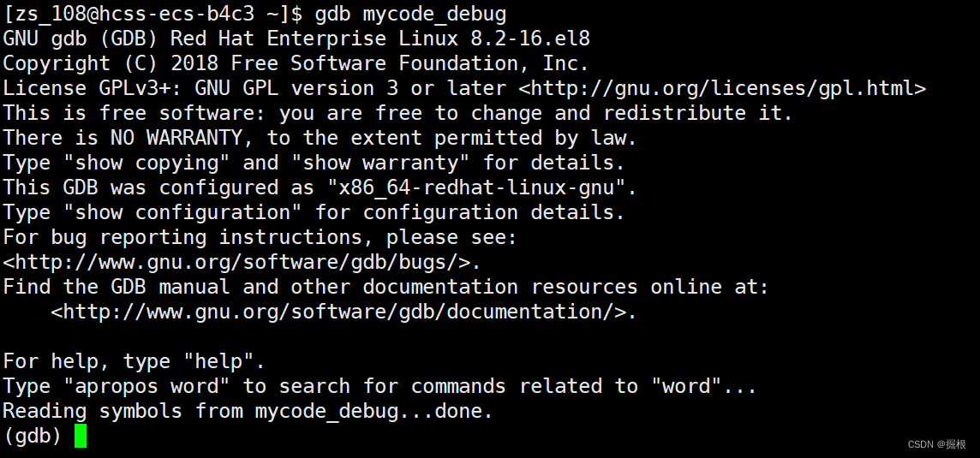Screen dimensions: 980x458
Task: Click the "apropos word" quoted command
Action: click(x=146, y=386)
